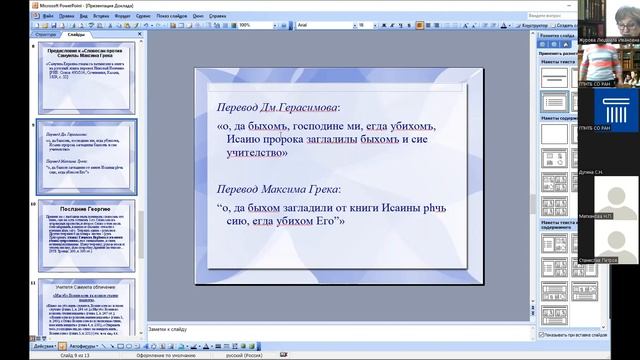Open the Вставка menu
Screen dimensions: 640x360
[x=101, y=16]
